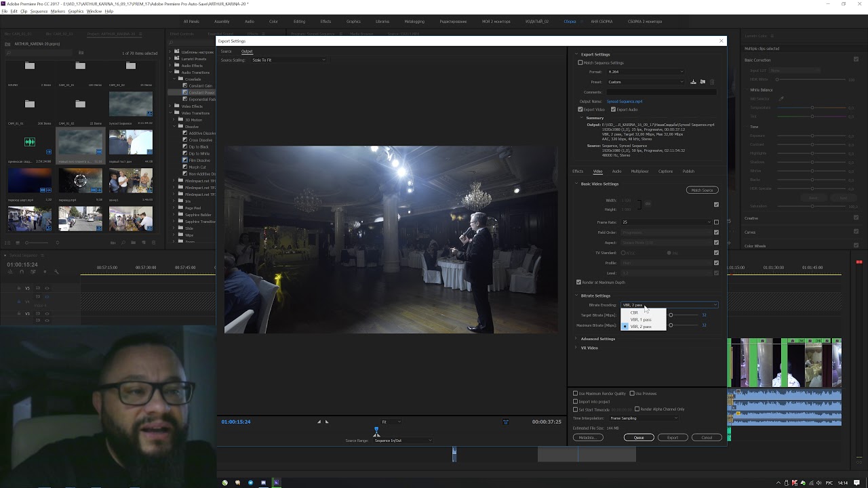
Task: Open the Format H.264 dropdown
Action: (x=645, y=72)
